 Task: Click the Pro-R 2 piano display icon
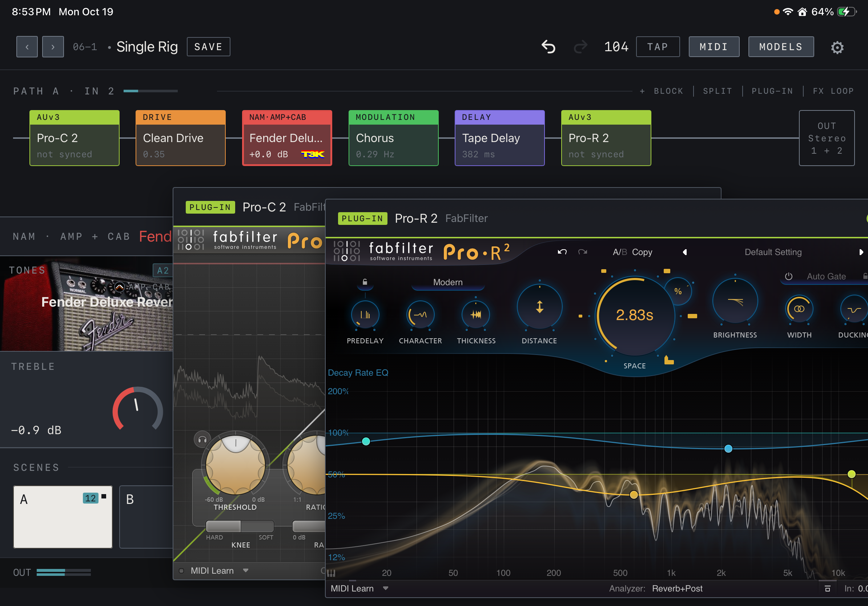(x=331, y=573)
